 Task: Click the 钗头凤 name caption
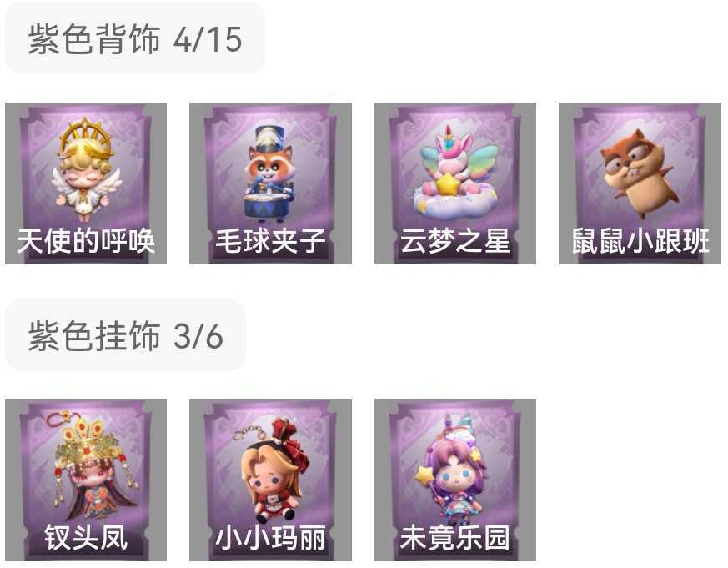point(86,537)
